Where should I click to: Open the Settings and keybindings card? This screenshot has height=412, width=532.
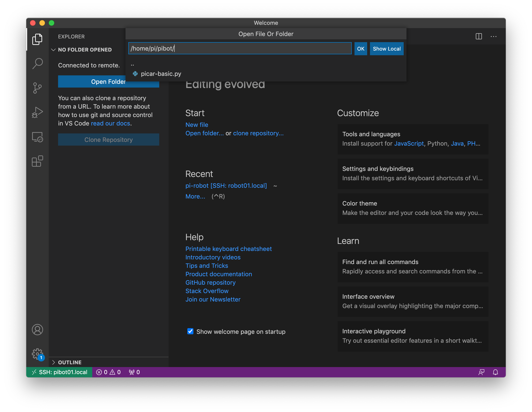click(413, 174)
